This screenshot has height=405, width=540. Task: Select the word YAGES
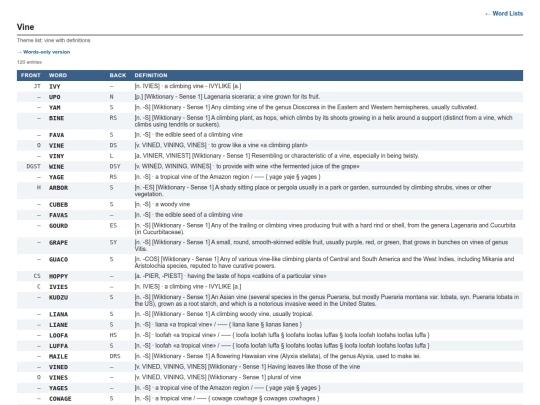pos(58,388)
